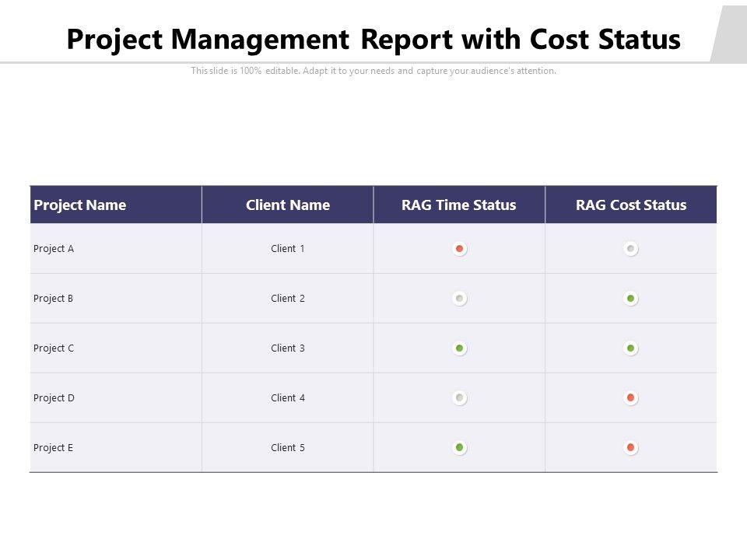This screenshot has height=560, width=747.
Task: Click the Project Name column header
Action: (x=80, y=205)
